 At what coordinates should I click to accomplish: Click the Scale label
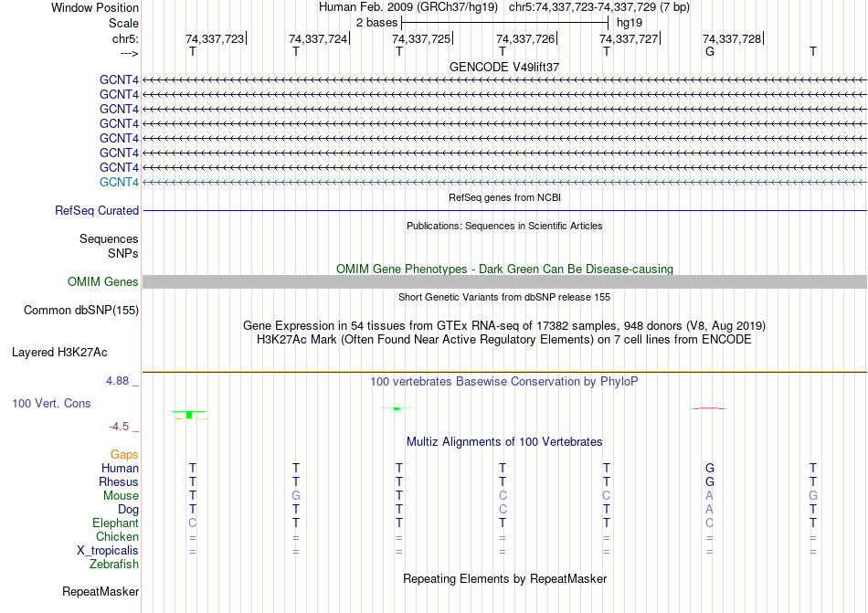(x=123, y=23)
